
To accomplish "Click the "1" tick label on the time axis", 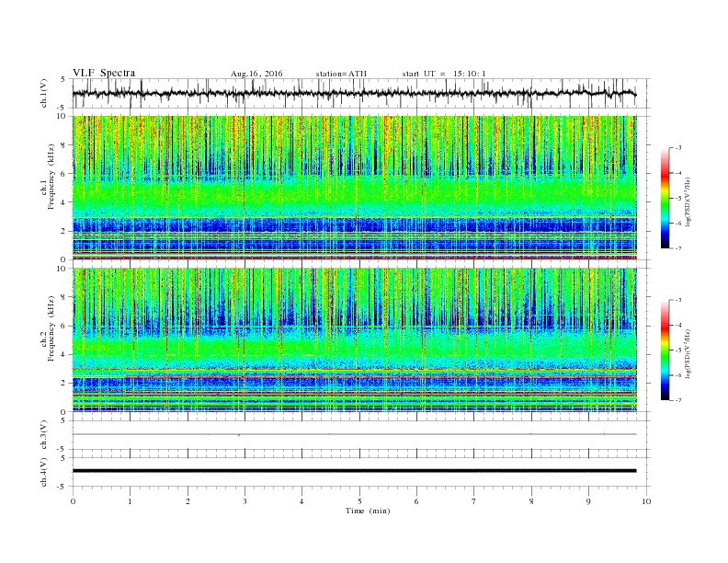I will click(x=130, y=501).
